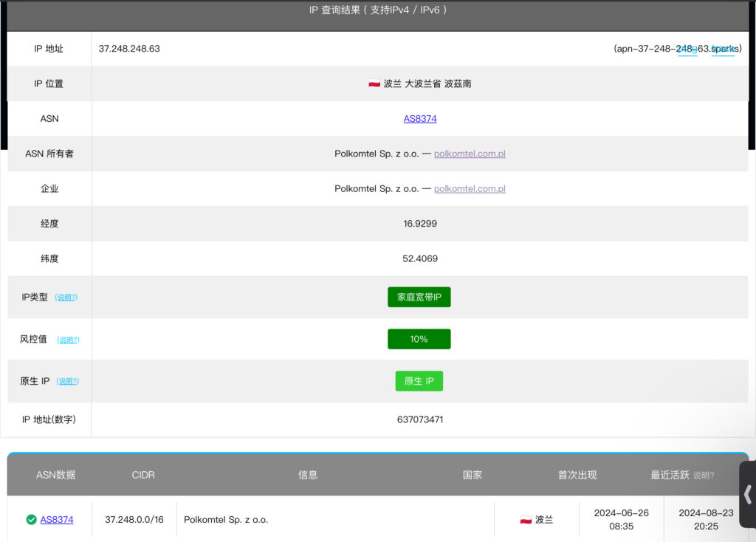Open polkomtel.com.pl link in the 企业 row

(x=470, y=189)
